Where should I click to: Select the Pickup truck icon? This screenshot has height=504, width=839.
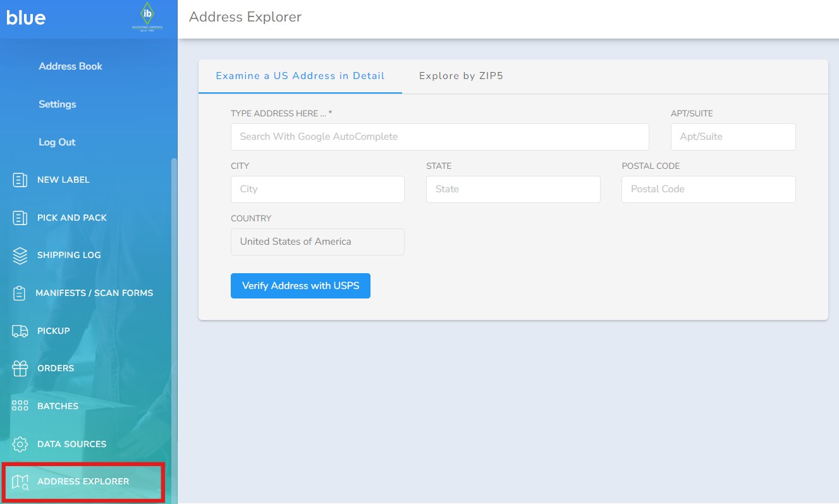coord(20,330)
